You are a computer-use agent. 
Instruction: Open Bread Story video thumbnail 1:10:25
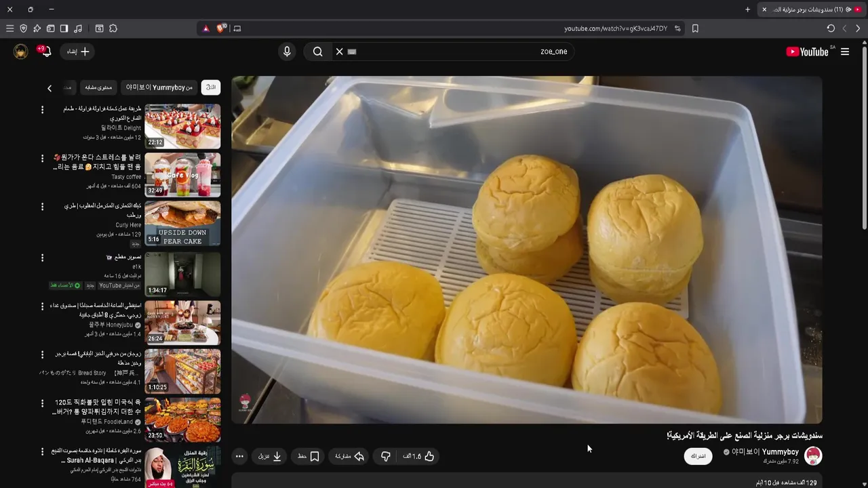[x=182, y=371]
